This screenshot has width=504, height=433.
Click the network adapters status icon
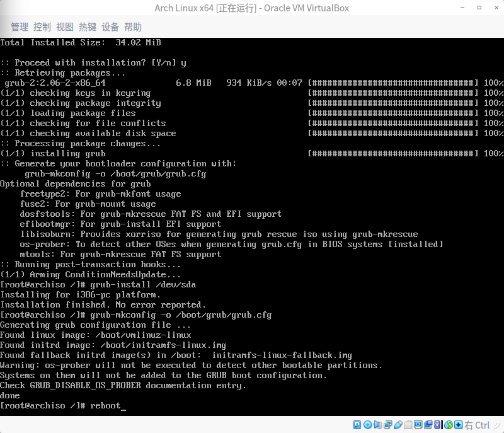(x=388, y=425)
